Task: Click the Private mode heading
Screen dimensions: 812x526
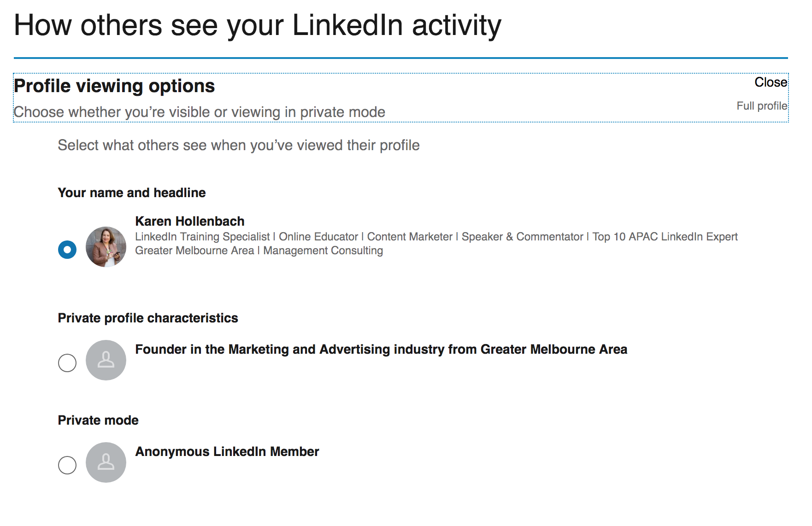Action: click(98, 420)
